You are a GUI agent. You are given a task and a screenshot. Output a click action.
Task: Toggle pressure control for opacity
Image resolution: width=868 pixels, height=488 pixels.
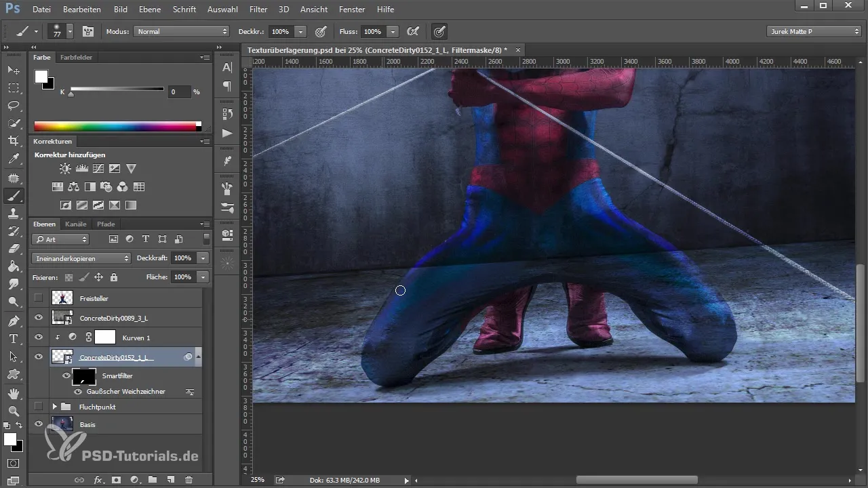[x=321, y=31]
